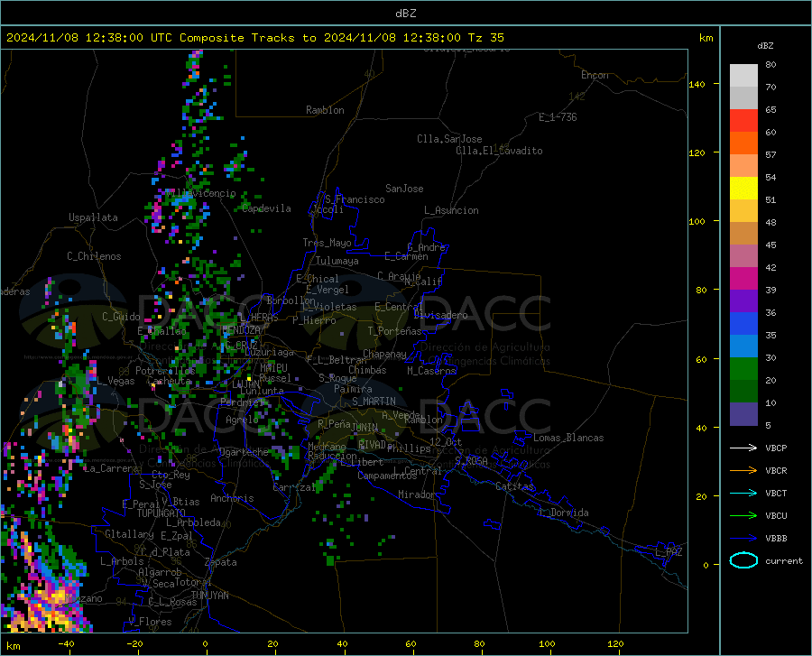812x656 pixels.
Task: Pick the red swatch in dBZ scale
Action: pyautogui.click(x=743, y=121)
